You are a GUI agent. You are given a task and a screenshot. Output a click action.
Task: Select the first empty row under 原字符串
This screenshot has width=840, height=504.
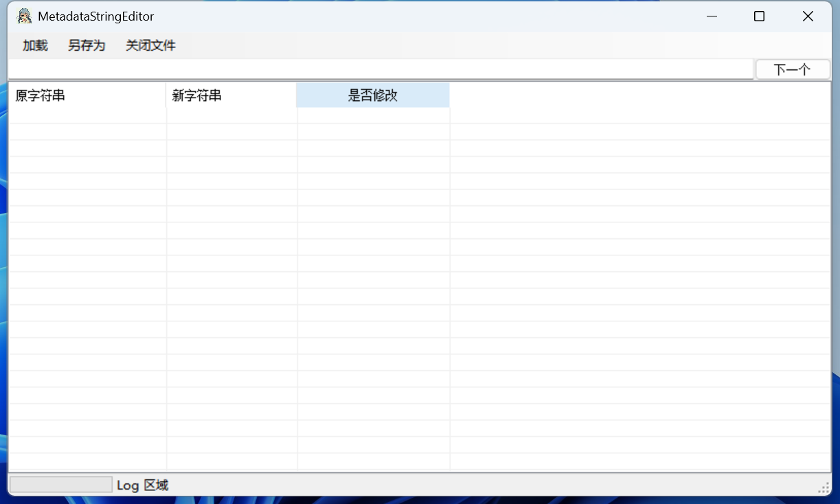87,115
